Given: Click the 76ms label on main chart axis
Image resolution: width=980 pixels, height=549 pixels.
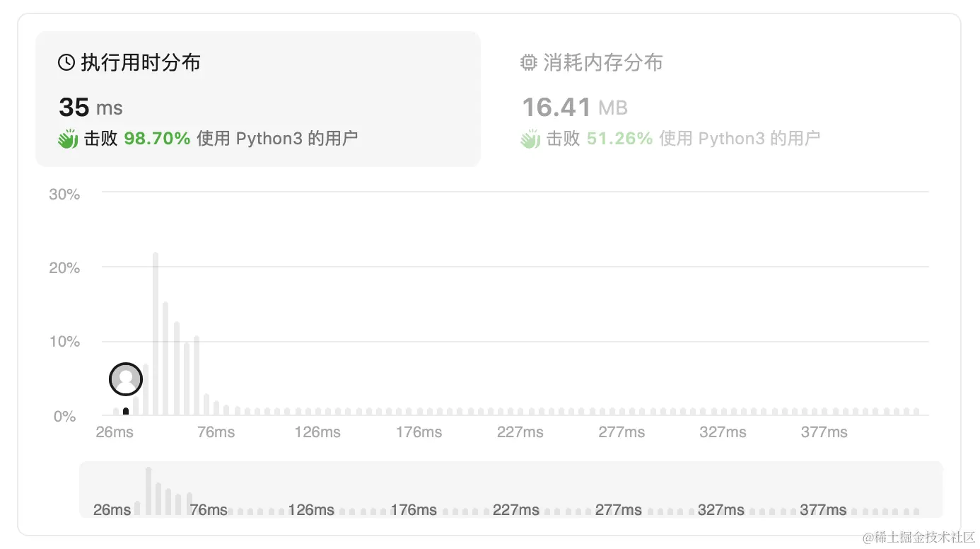Looking at the screenshot, I should point(216,432).
